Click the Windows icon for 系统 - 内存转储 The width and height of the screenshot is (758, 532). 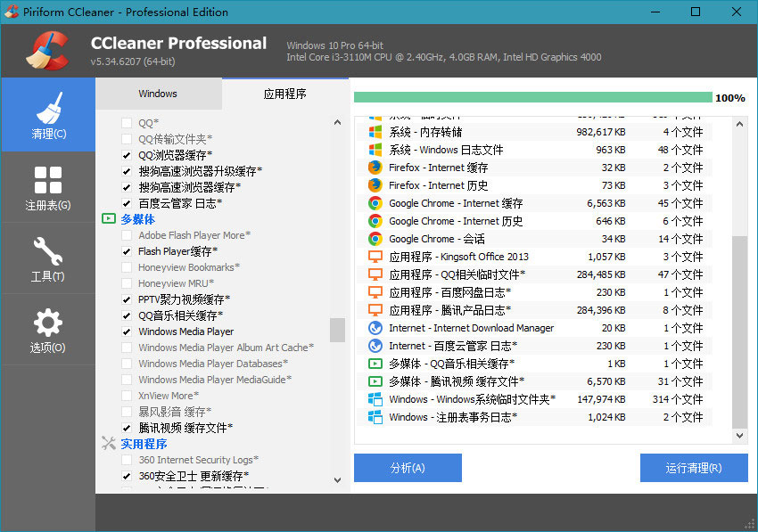375,132
